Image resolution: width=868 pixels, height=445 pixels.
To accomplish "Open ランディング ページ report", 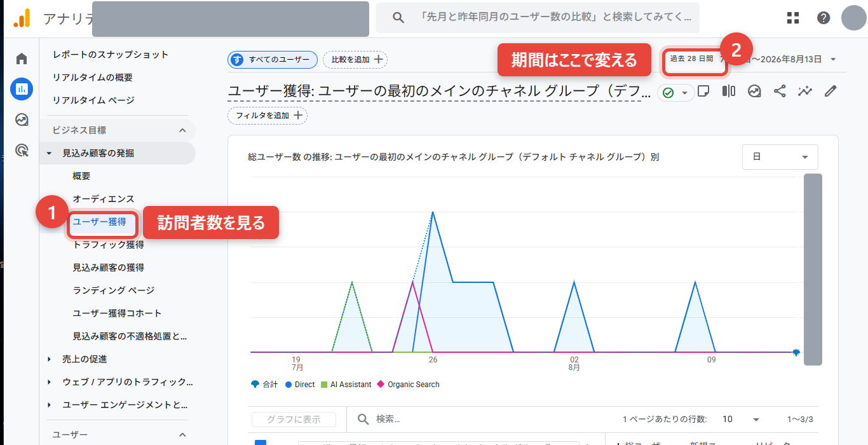I will pyautogui.click(x=114, y=291).
